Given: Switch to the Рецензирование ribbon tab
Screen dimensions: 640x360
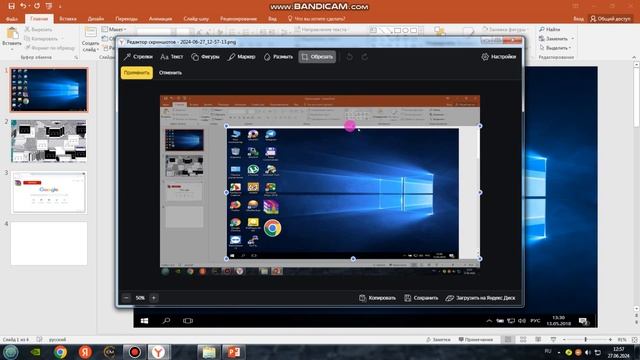Looking at the screenshot, I should [238, 19].
